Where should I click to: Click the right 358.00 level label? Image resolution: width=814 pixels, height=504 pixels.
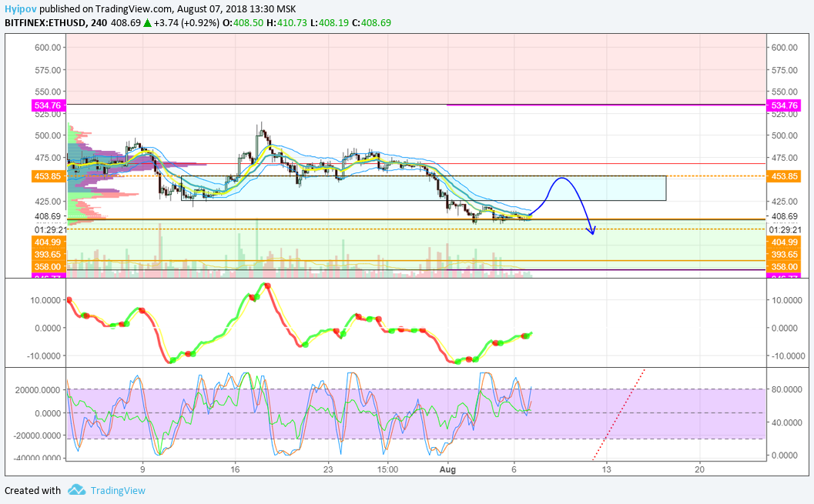[x=785, y=267]
